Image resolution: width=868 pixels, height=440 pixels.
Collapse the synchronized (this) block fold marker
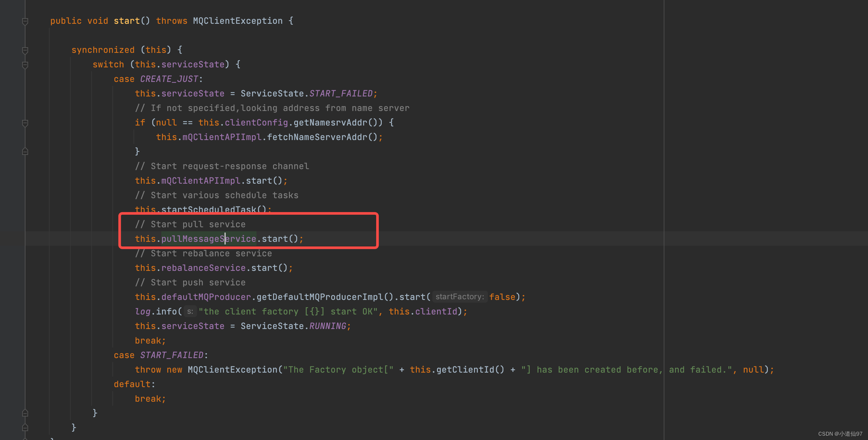25,50
